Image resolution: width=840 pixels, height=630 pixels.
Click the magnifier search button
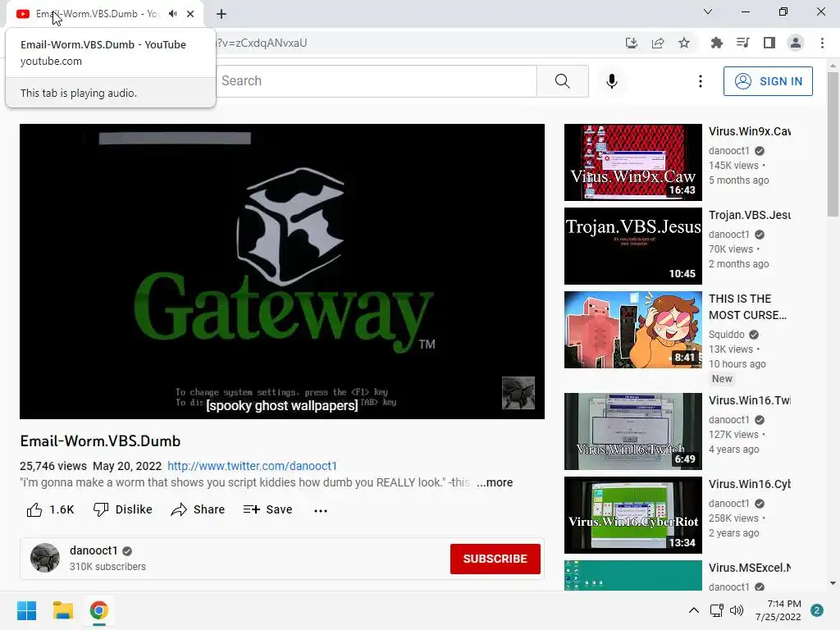tap(563, 81)
